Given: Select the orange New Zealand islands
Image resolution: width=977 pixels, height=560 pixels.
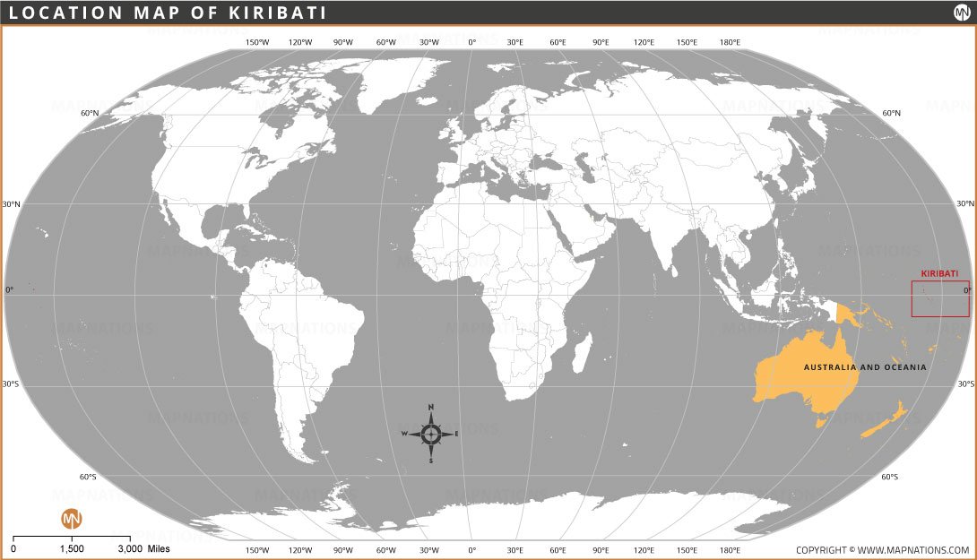Looking at the screenshot, I should pos(886,421).
